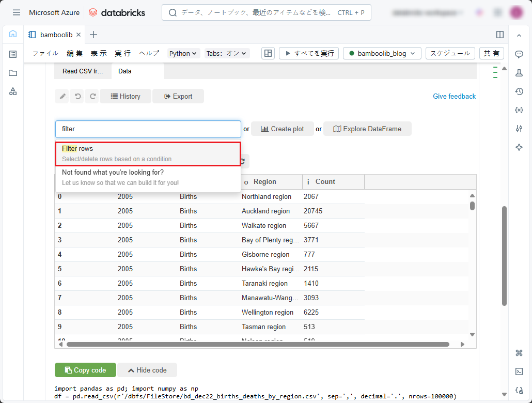Click the green Copy code button
Screen dimensions: 532x403
[x=85, y=370]
